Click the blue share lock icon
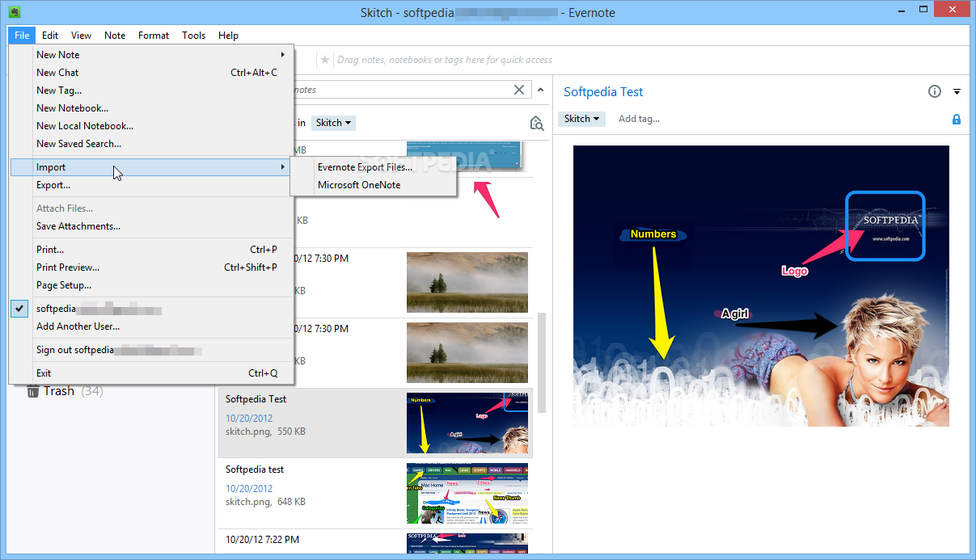976x560 pixels. [x=957, y=120]
